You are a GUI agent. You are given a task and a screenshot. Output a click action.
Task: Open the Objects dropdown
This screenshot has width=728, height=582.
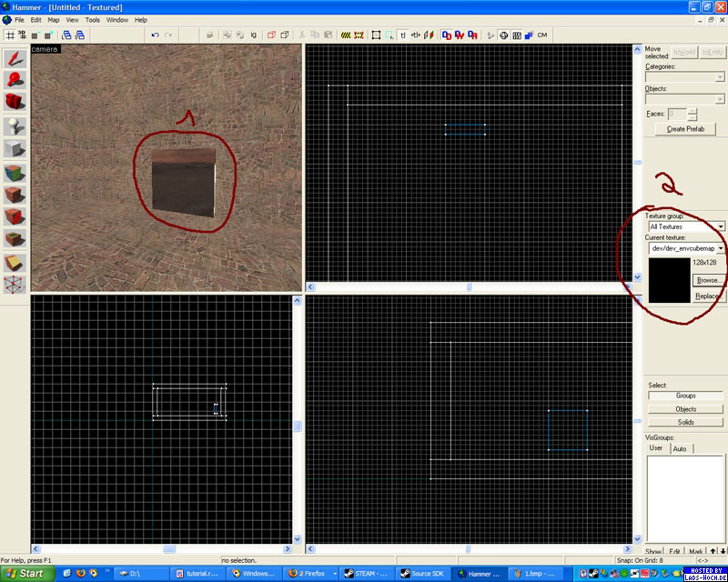pyautogui.click(x=685, y=99)
